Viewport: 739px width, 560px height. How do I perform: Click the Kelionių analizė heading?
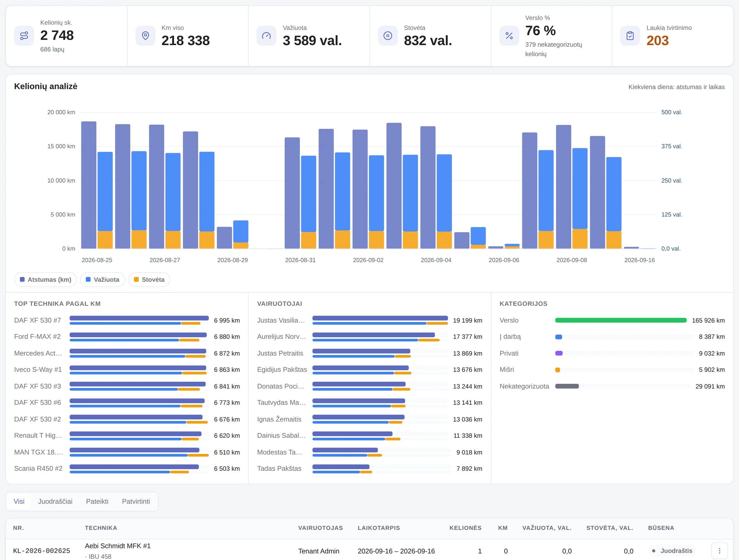click(46, 86)
